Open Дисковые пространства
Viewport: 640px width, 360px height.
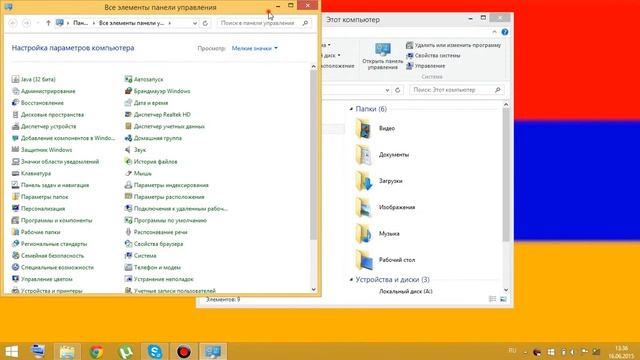48,115
